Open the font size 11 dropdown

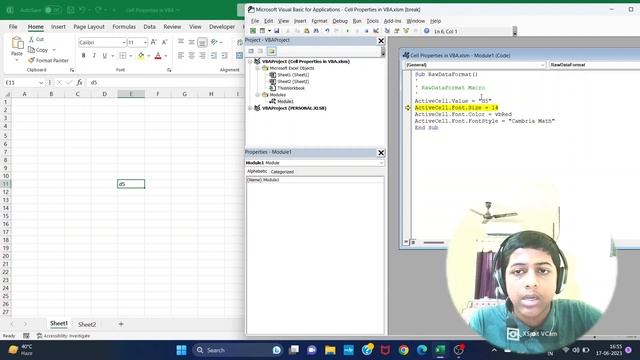click(145, 42)
